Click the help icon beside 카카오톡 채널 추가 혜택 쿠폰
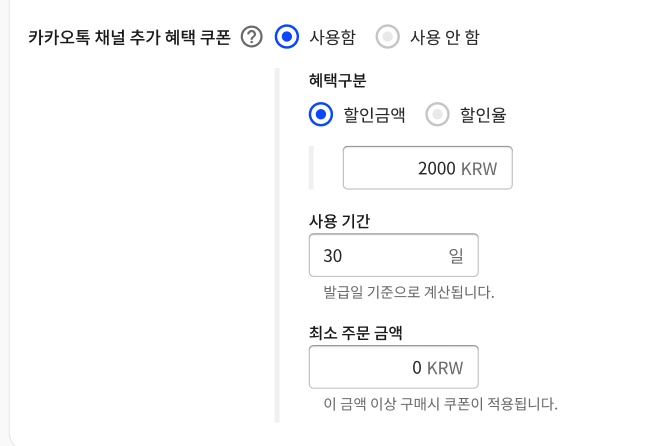The image size is (645, 446). 252,38
